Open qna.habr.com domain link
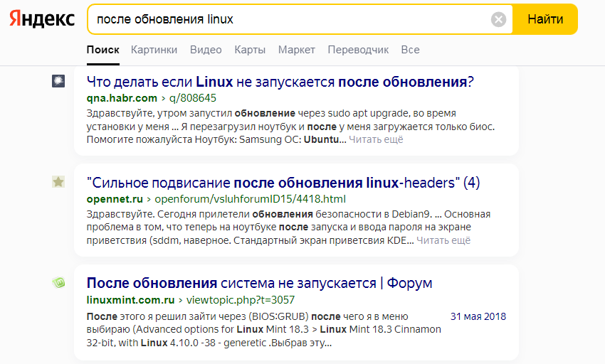Image resolution: width=605 pixels, height=364 pixels. point(122,98)
